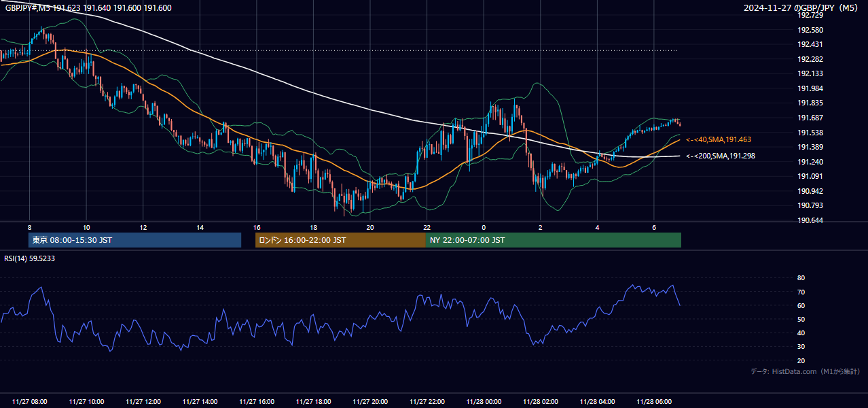Click RSI scale value 20
This screenshot has height=408, width=868.
801,360
